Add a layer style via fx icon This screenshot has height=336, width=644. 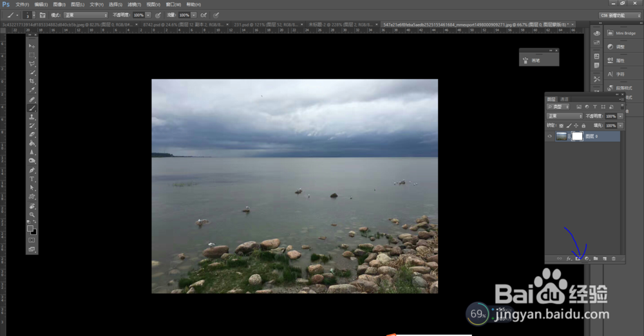click(569, 259)
